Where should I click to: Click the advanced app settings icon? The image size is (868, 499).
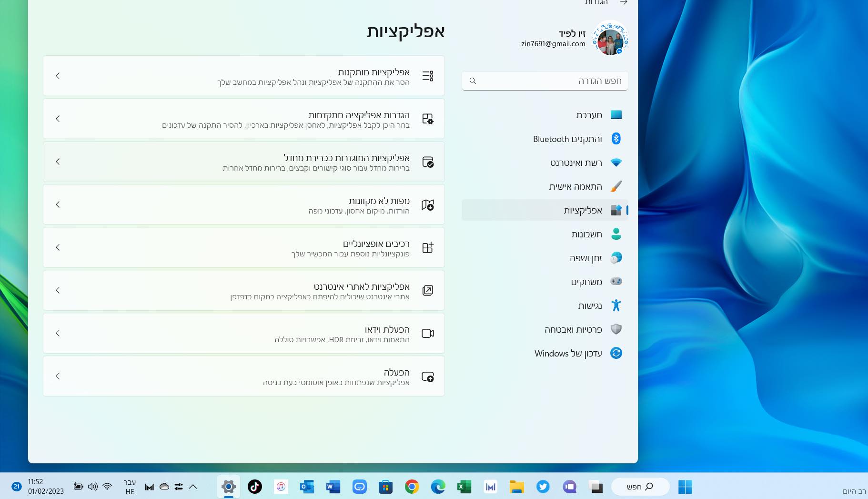(427, 119)
